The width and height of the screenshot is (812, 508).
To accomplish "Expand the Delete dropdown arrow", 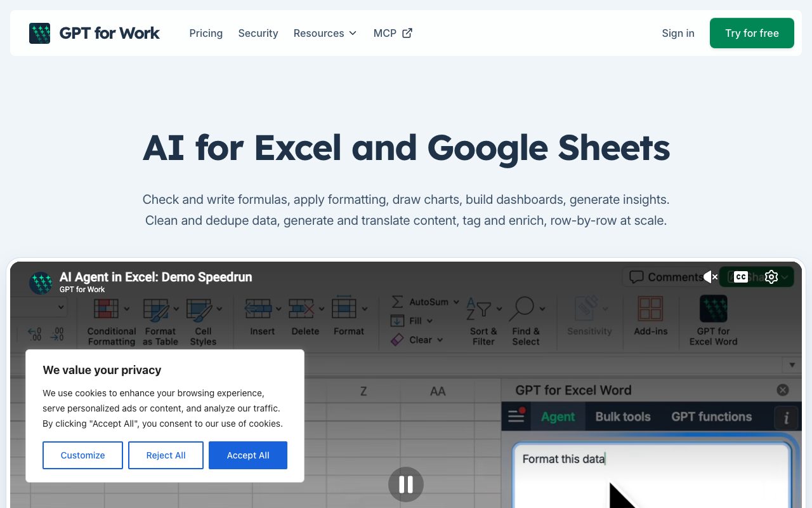I will [322, 309].
